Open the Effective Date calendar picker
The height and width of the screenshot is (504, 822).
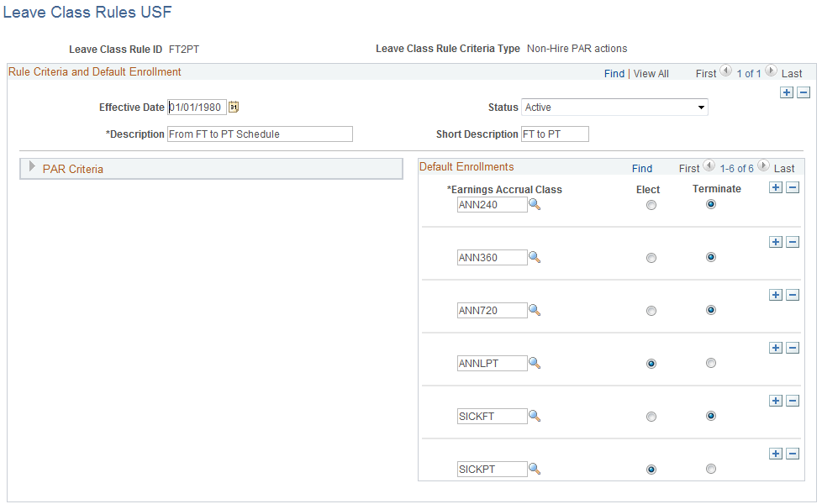coord(234,107)
